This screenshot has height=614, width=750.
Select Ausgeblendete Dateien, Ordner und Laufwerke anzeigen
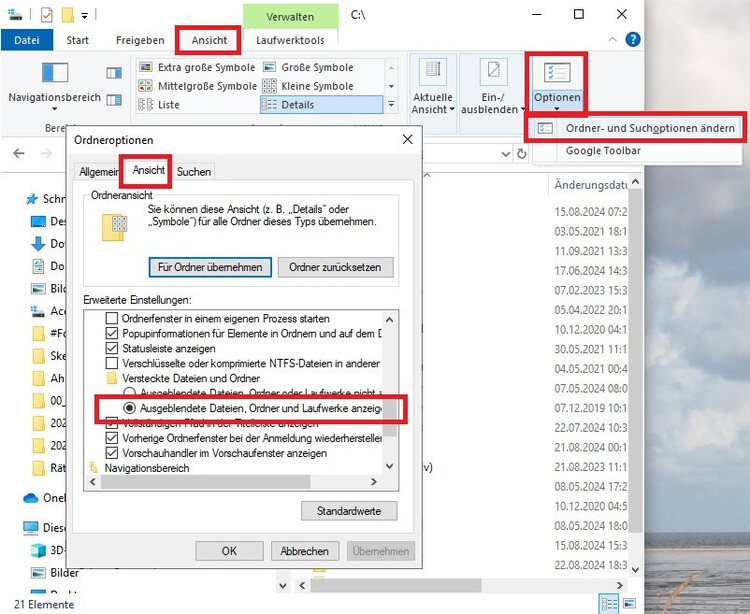click(129, 408)
